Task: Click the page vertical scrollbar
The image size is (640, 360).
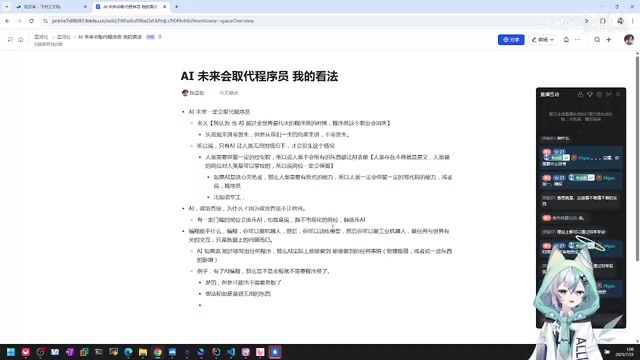Action: click(x=637, y=159)
